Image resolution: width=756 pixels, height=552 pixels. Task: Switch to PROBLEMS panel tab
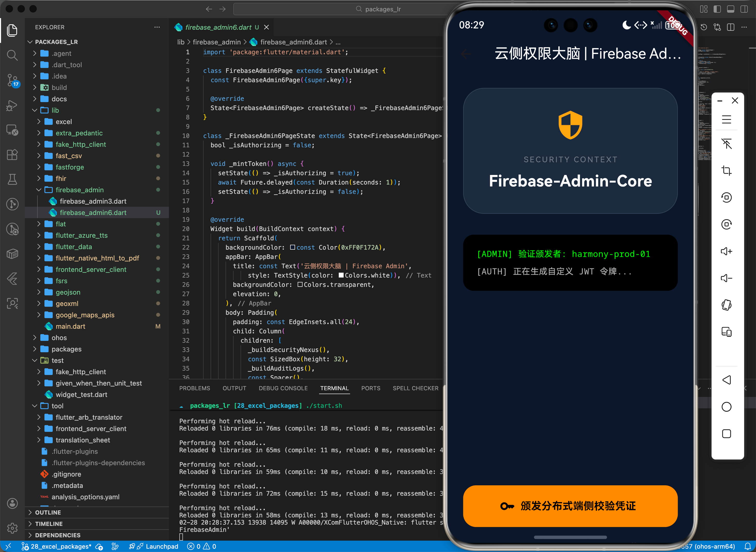click(x=195, y=388)
